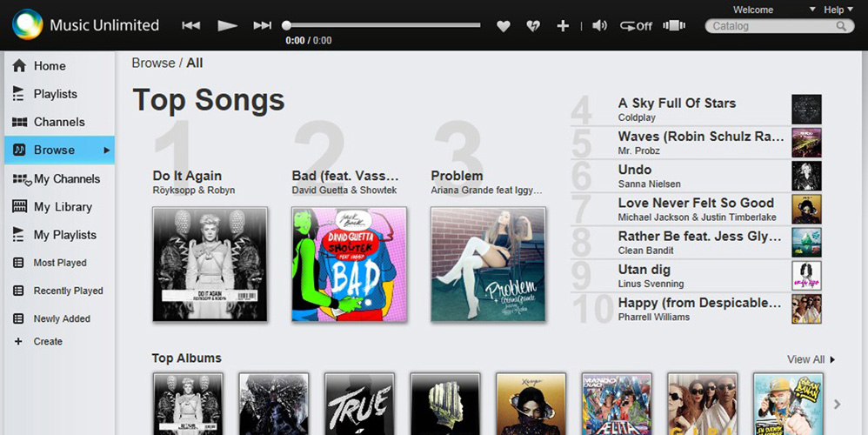Open the Problem album cover thumbnail
The width and height of the screenshot is (868, 435).
click(488, 264)
